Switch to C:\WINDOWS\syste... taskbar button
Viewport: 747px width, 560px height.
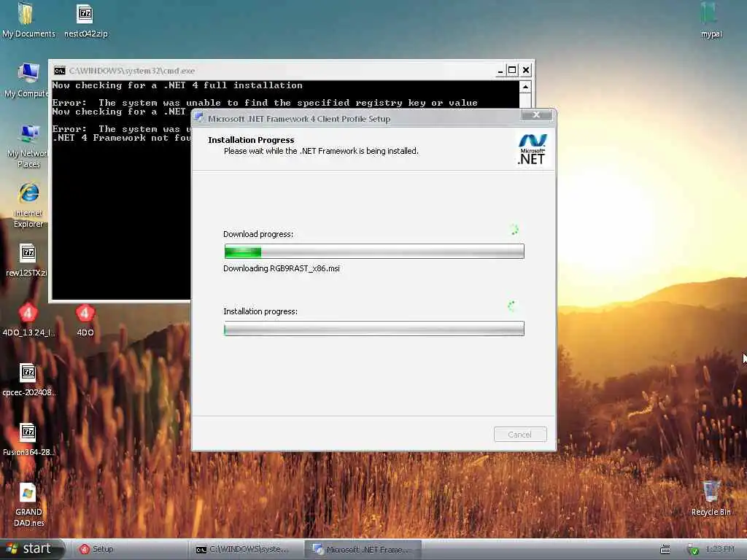(x=245, y=549)
